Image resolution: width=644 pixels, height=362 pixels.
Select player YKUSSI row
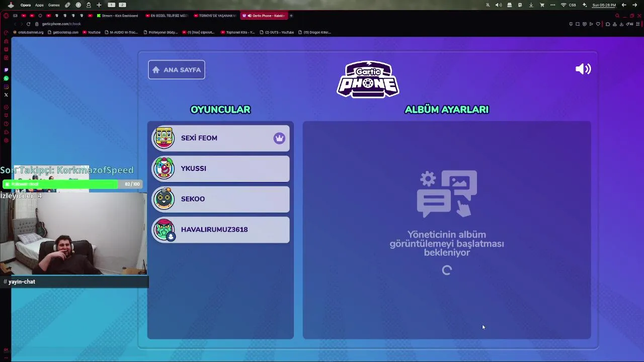[221, 168]
